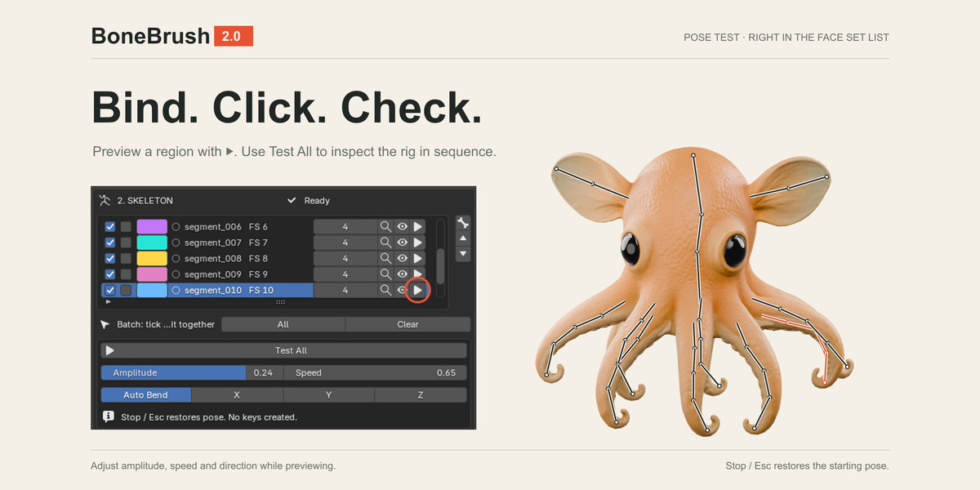Tick the grey batch box for segment_010
980x490 pixels.
tap(126, 290)
